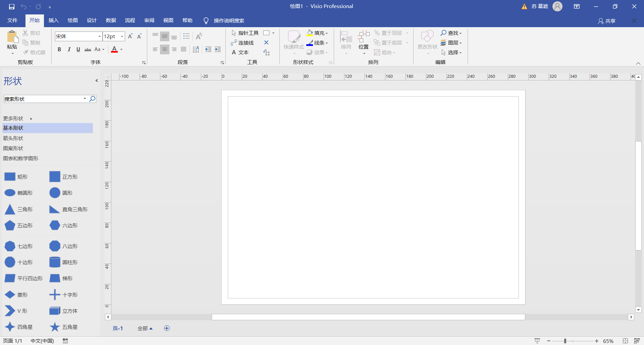This screenshot has height=345, width=644.
Task: Toggle Bold formatting
Action: [59, 50]
